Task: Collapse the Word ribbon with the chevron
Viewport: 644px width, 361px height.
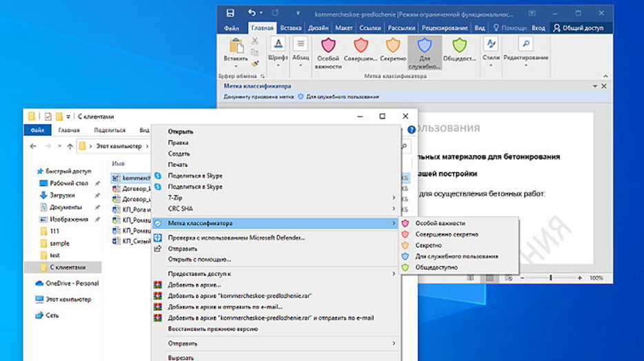Action: pos(605,76)
